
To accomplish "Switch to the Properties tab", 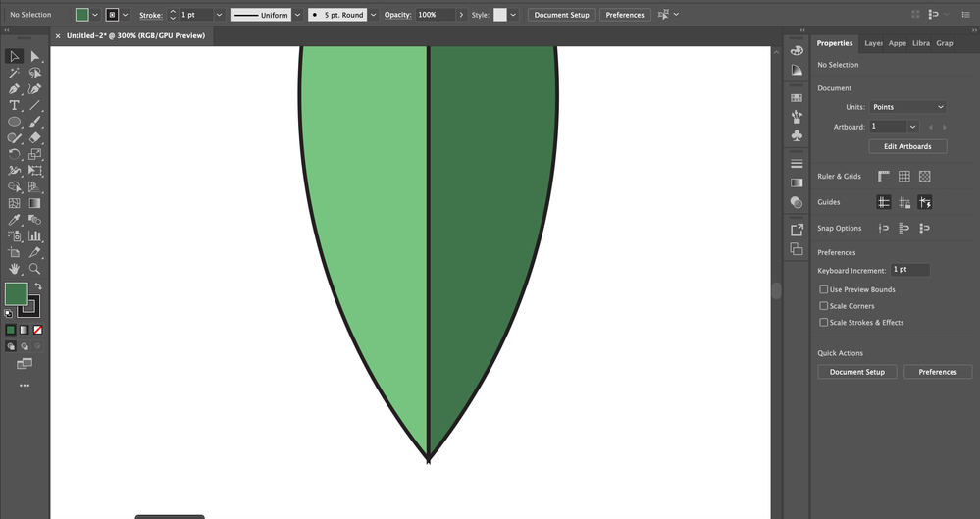I will point(835,43).
